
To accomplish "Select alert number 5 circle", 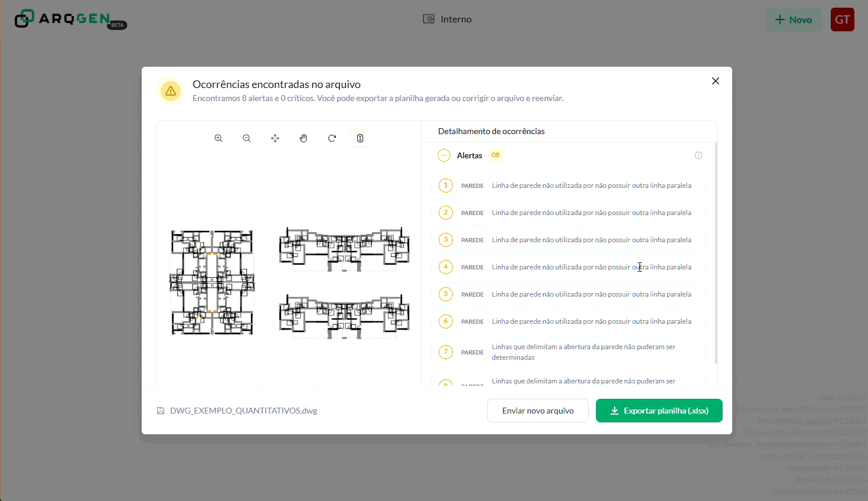I will 446,294.
